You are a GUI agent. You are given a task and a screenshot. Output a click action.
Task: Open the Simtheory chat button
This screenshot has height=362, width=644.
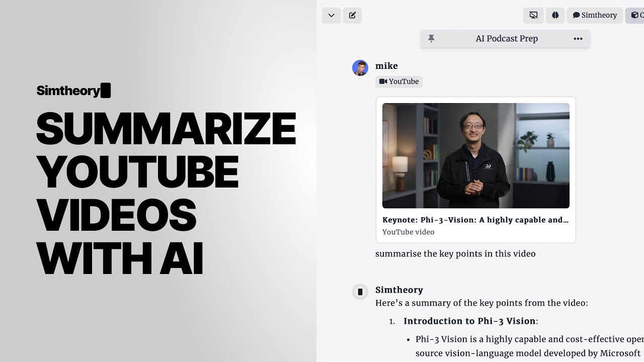595,15
